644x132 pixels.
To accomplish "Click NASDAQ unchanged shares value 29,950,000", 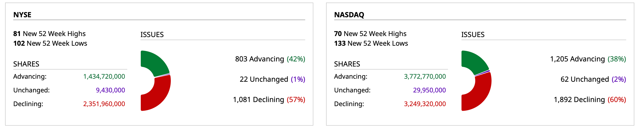I will click(x=429, y=90).
